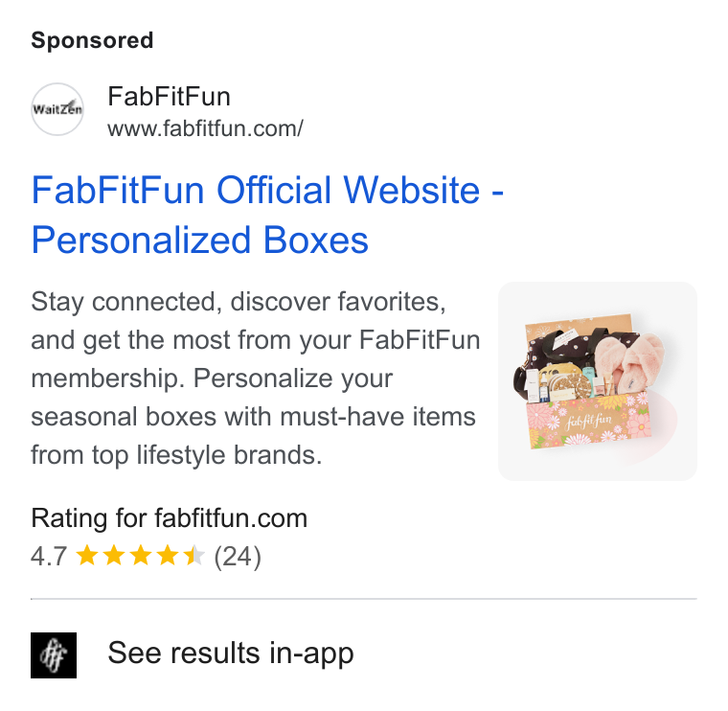This screenshot has height=711, width=728.
Task: Click the third gold rating star
Action: tap(141, 556)
